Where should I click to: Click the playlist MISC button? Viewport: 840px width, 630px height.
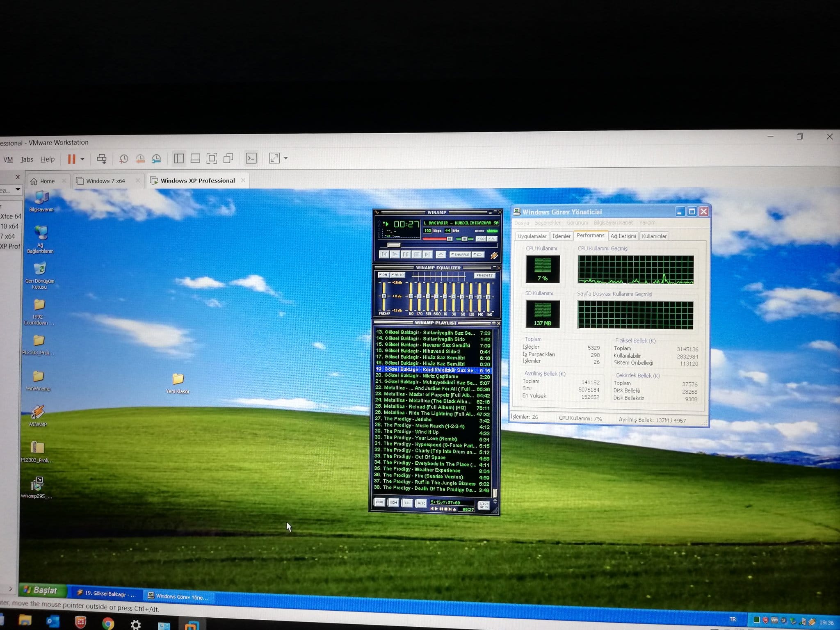tap(421, 503)
